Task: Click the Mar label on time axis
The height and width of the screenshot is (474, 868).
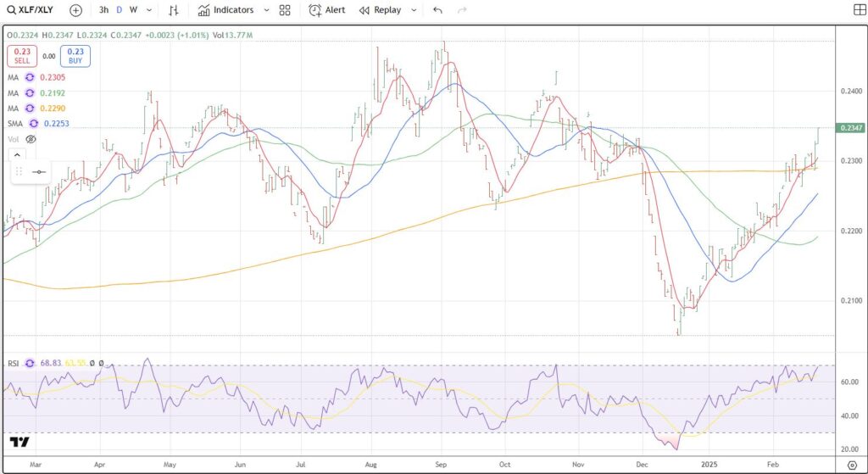Action: [36, 464]
